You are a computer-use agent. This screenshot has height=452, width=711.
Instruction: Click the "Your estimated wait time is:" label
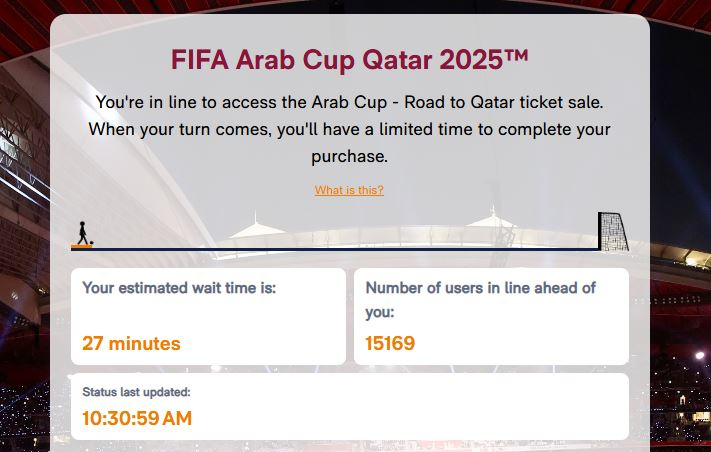tap(179, 288)
